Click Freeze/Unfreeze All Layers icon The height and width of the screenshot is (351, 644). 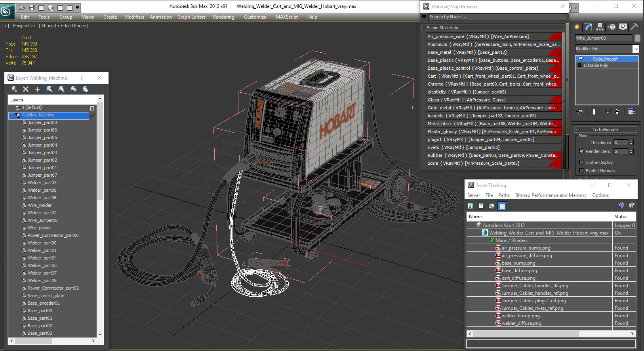pyautogui.click(x=85, y=89)
